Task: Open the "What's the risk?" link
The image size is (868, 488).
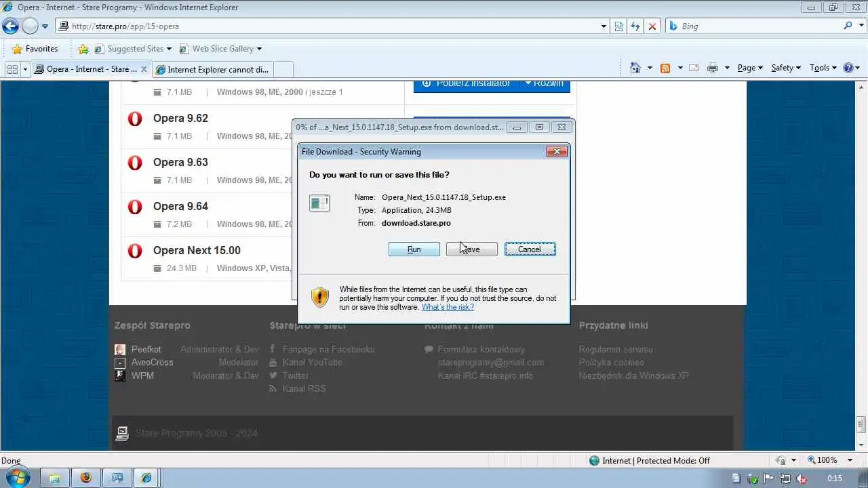Action: (448, 307)
